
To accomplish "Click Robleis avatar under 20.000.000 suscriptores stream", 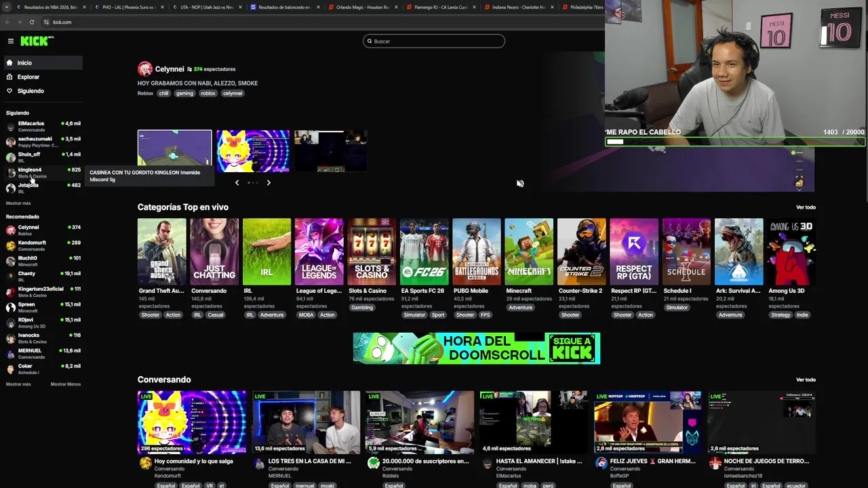I will [x=373, y=464].
